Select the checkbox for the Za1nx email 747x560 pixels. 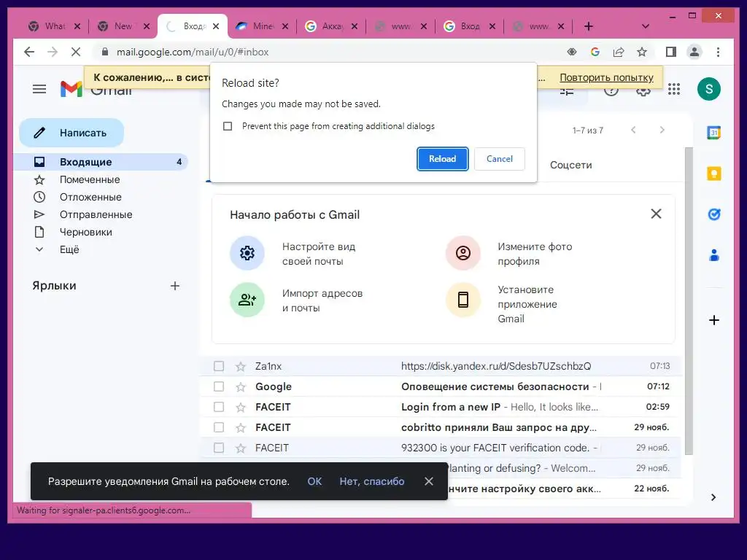click(219, 366)
